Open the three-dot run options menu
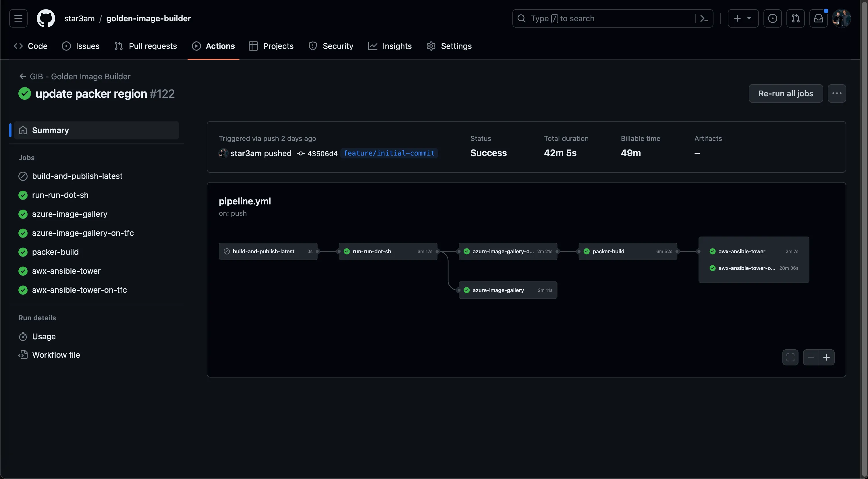Viewport: 868px width, 479px height. (x=837, y=93)
